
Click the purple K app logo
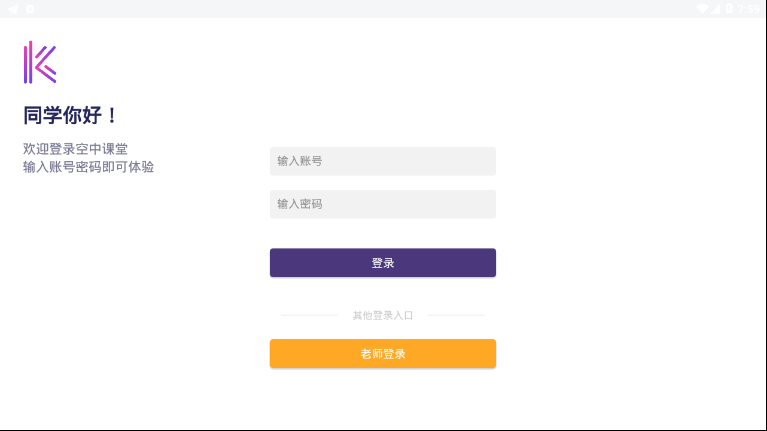point(40,62)
